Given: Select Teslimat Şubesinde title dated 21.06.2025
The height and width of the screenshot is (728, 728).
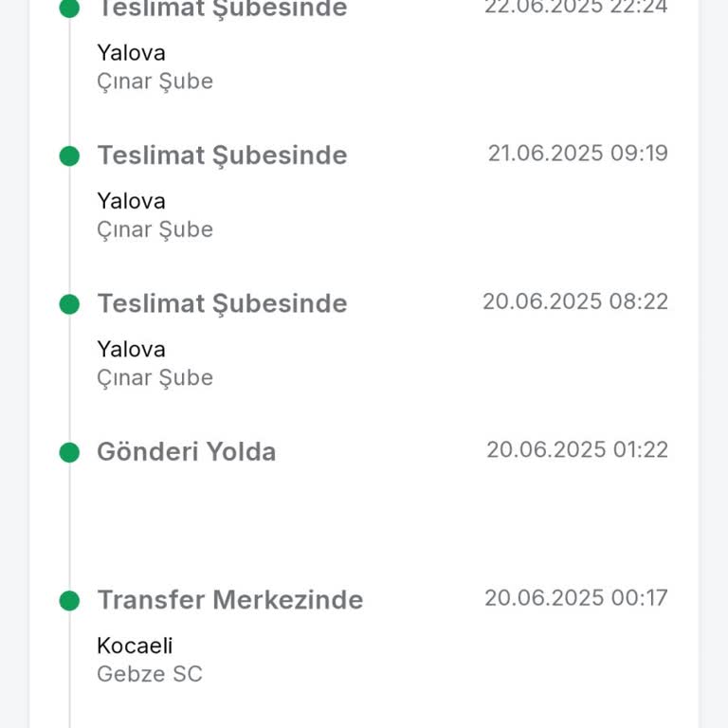Looking at the screenshot, I should (222, 155).
